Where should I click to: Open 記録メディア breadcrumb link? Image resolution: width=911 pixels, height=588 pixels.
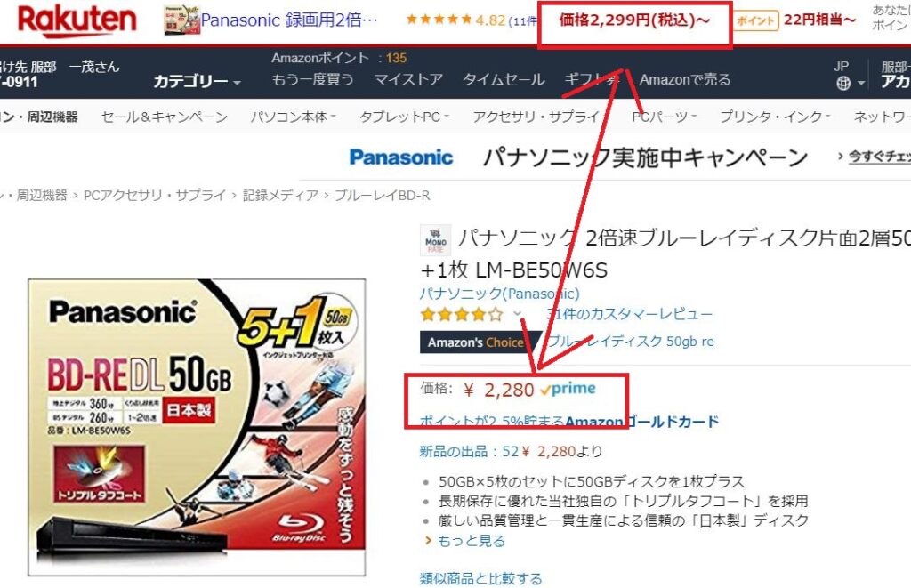(280, 196)
